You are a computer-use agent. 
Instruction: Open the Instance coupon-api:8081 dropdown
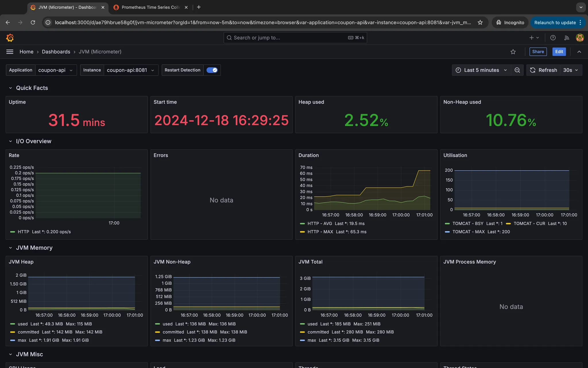tap(130, 70)
